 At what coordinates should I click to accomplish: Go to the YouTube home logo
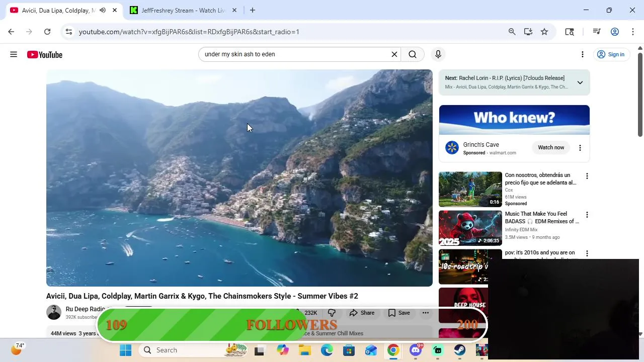[45, 54]
